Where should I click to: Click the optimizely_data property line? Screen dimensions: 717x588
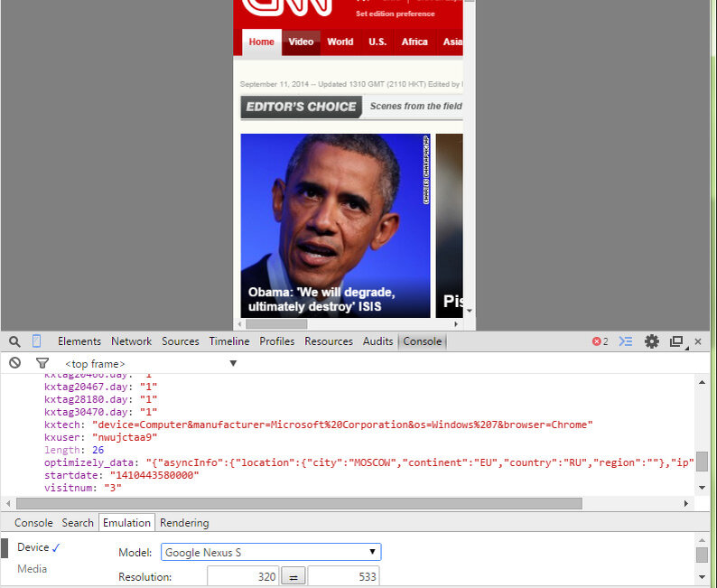(x=368, y=462)
